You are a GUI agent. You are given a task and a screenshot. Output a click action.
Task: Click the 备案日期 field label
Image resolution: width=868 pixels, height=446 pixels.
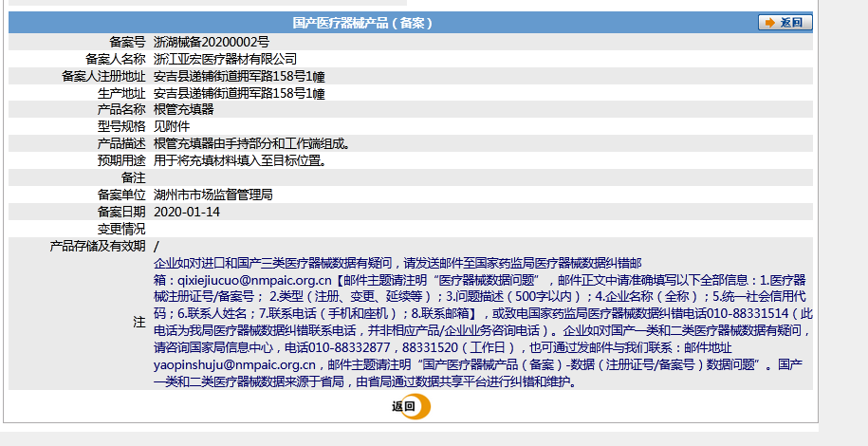pos(121,212)
